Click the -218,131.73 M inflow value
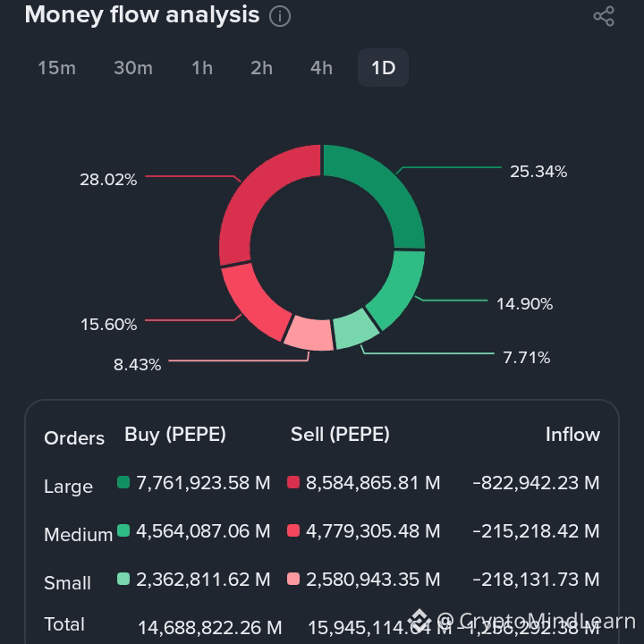Screen dimensions: 644x644 point(536,580)
